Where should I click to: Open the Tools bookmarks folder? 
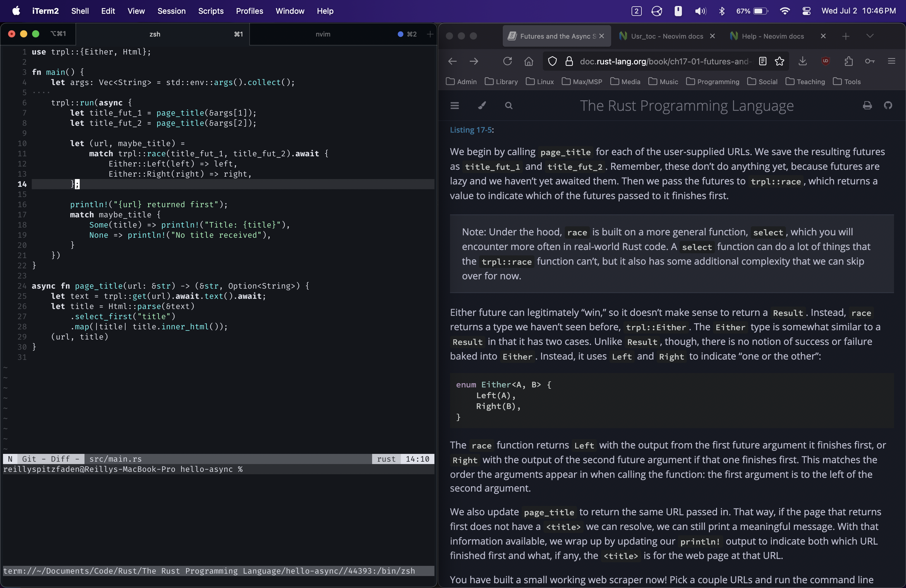pyautogui.click(x=847, y=82)
